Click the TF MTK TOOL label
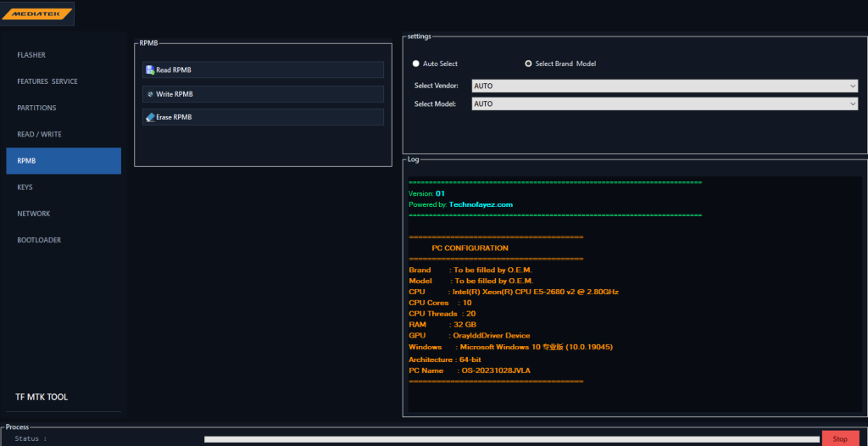This screenshot has height=446, width=868. pos(42,397)
